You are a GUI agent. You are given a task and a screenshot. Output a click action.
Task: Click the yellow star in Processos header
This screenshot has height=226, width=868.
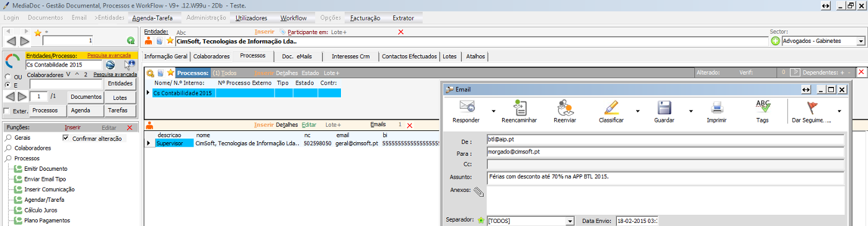171,73
